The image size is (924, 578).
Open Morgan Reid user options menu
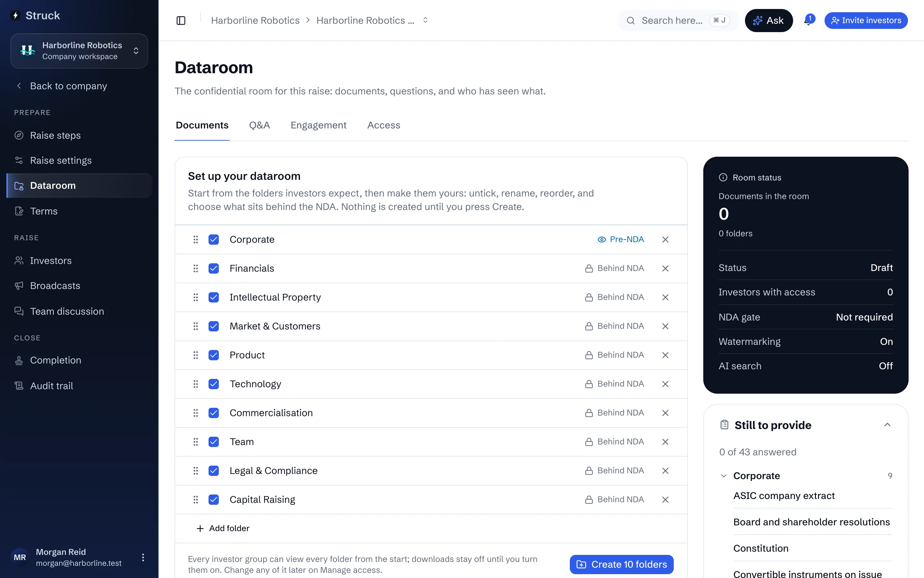point(143,557)
